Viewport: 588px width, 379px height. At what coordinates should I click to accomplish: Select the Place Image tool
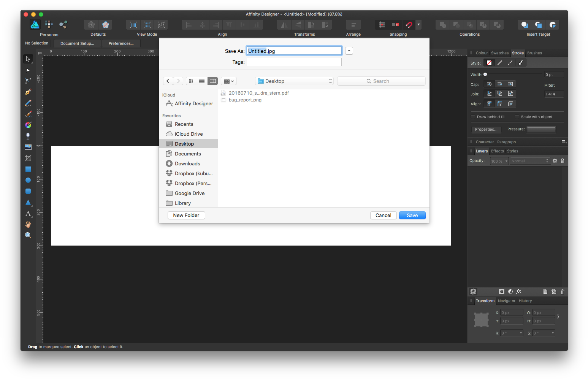[28, 147]
